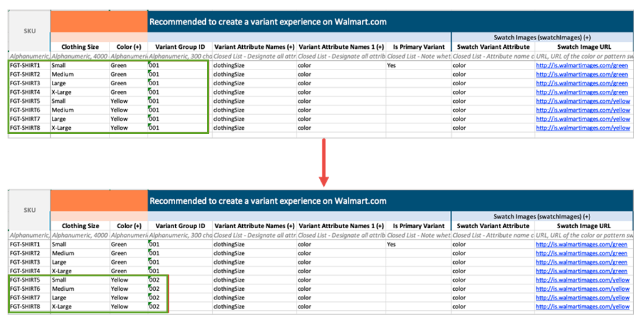
Task: Open the yellow swatch URL for FGT-SHIRT6, lower table
Action: [583, 289]
